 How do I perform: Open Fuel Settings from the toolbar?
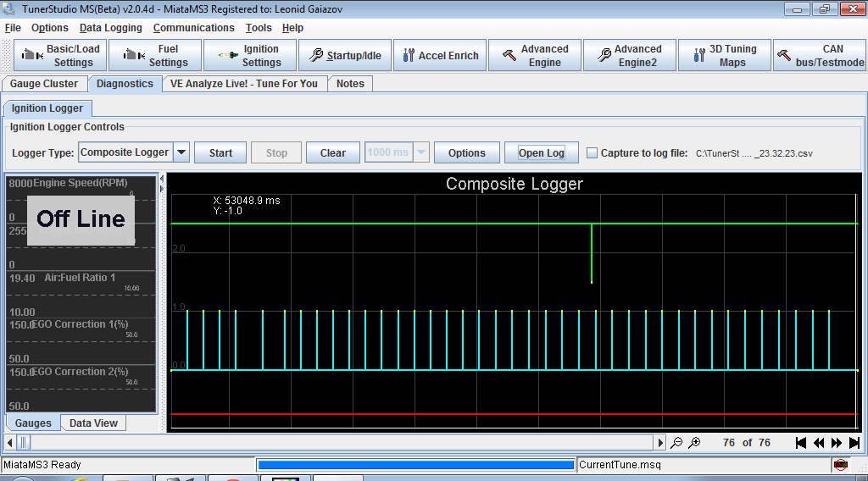[x=155, y=55]
